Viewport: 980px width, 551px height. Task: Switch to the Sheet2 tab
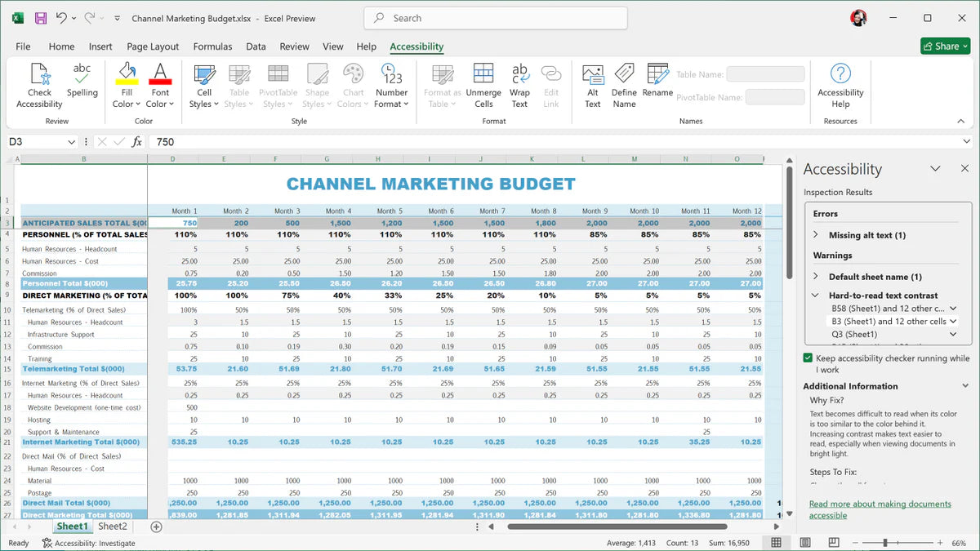coord(113,527)
